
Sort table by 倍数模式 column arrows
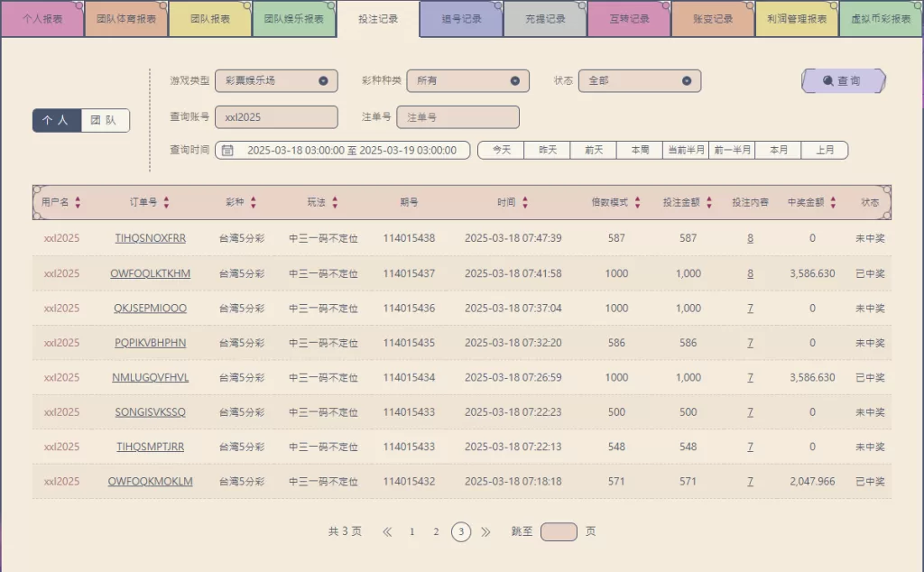638,202
